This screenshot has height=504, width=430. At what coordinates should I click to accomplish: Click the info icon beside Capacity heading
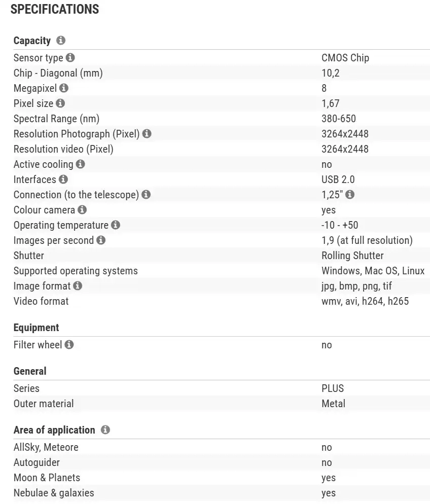click(x=61, y=41)
